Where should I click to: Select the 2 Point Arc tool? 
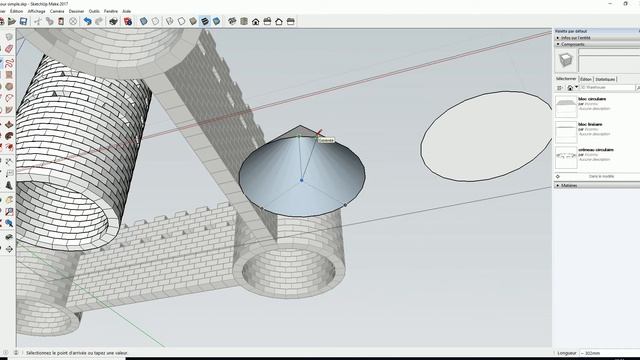pos(9,98)
